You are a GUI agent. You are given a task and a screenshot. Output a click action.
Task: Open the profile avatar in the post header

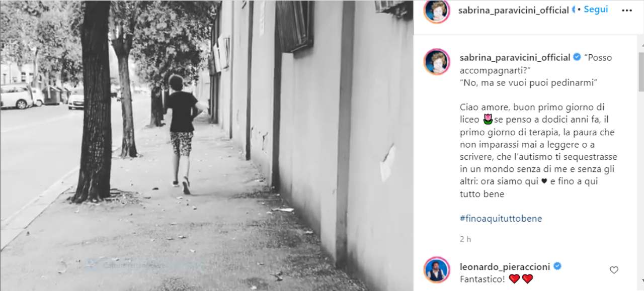click(x=437, y=11)
